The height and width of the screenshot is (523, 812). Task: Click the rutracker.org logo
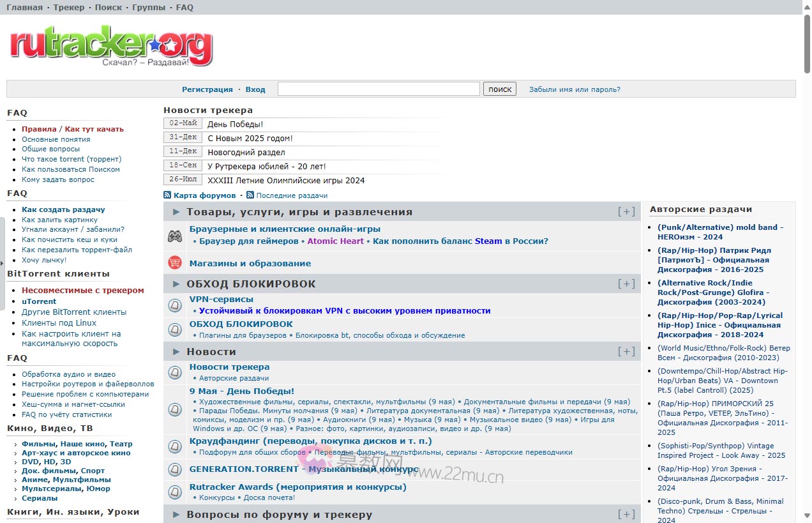(110, 45)
